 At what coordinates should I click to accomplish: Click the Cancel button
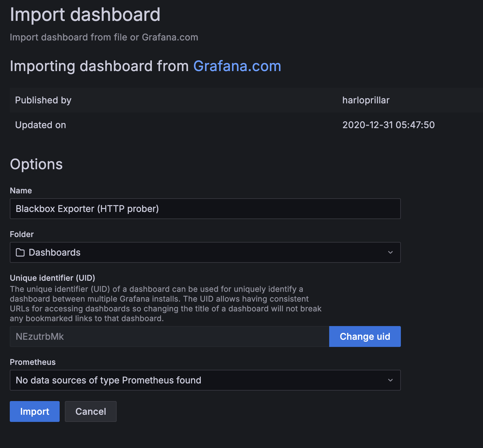tap(91, 411)
